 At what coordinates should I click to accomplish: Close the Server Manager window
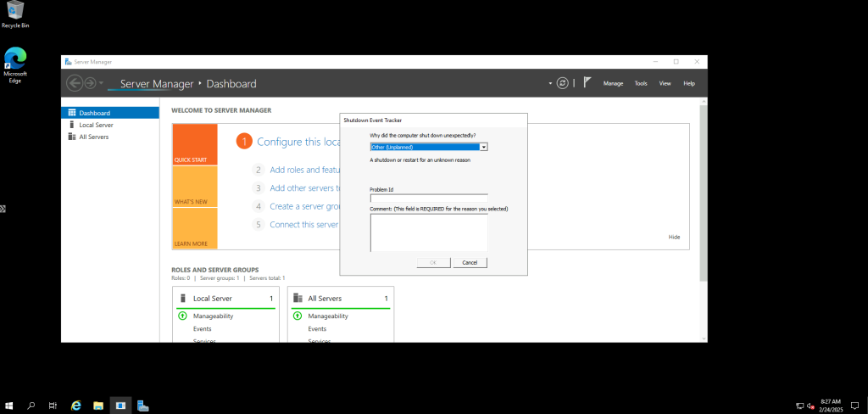pyautogui.click(x=697, y=62)
